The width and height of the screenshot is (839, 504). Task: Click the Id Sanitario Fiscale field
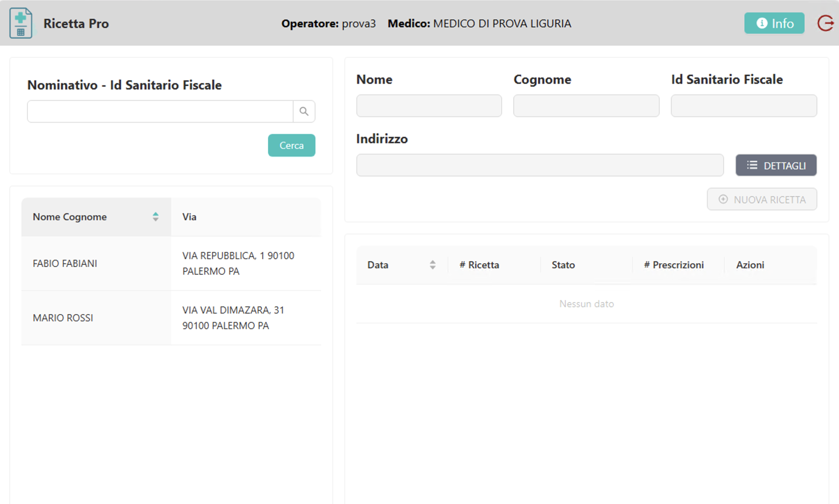tap(744, 106)
